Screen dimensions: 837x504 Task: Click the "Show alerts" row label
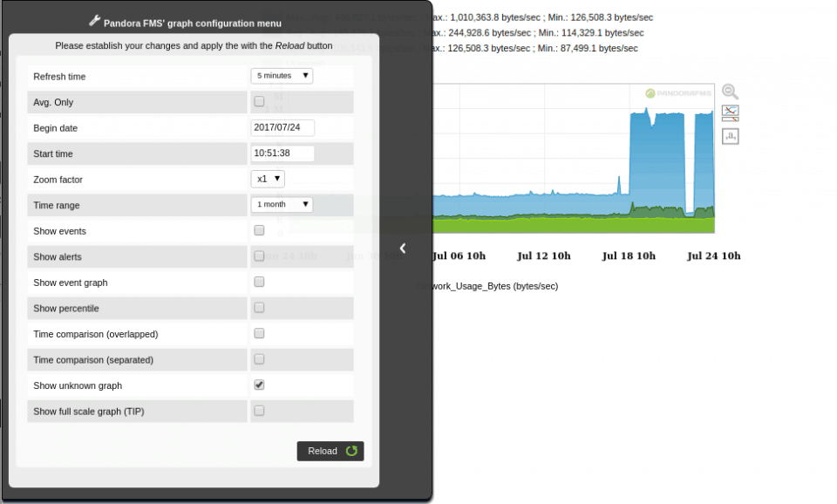[58, 257]
